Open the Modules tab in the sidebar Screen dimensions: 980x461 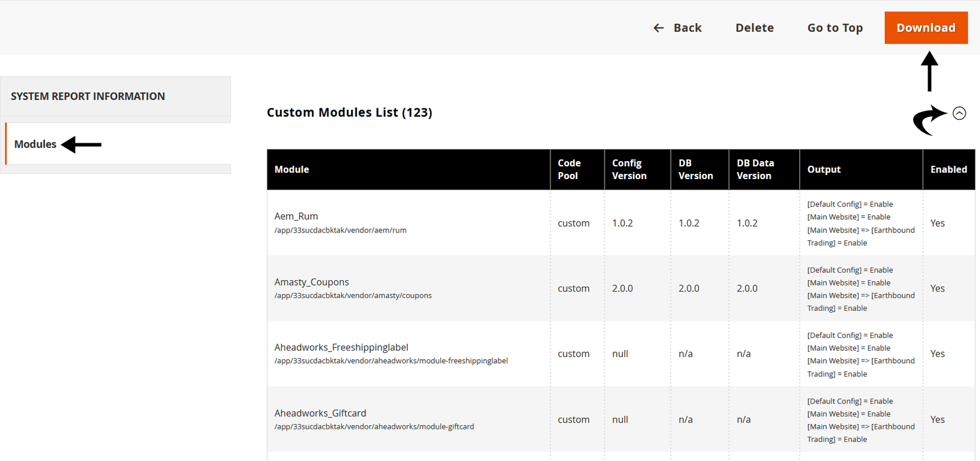(118, 144)
